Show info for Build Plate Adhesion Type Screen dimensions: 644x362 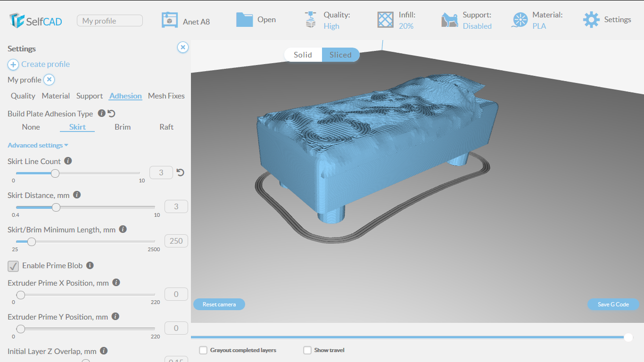tap(101, 113)
